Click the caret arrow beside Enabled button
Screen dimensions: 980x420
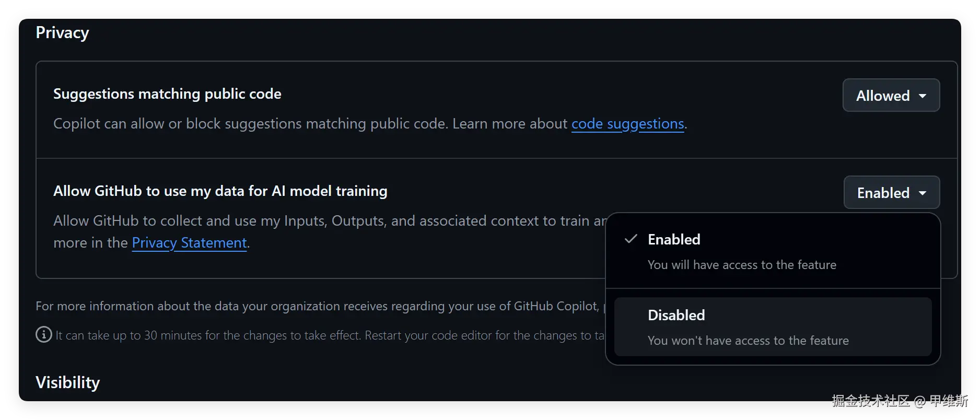pyautogui.click(x=923, y=193)
